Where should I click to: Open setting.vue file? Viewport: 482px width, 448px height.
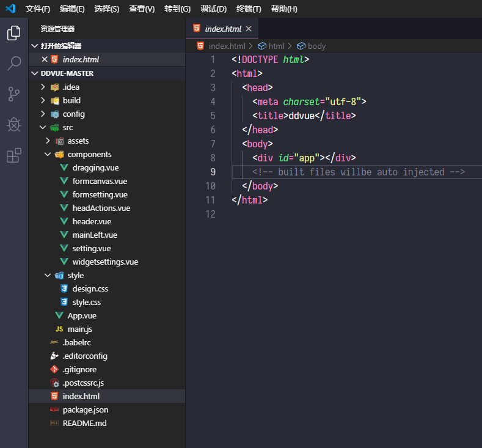click(x=92, y=248)
